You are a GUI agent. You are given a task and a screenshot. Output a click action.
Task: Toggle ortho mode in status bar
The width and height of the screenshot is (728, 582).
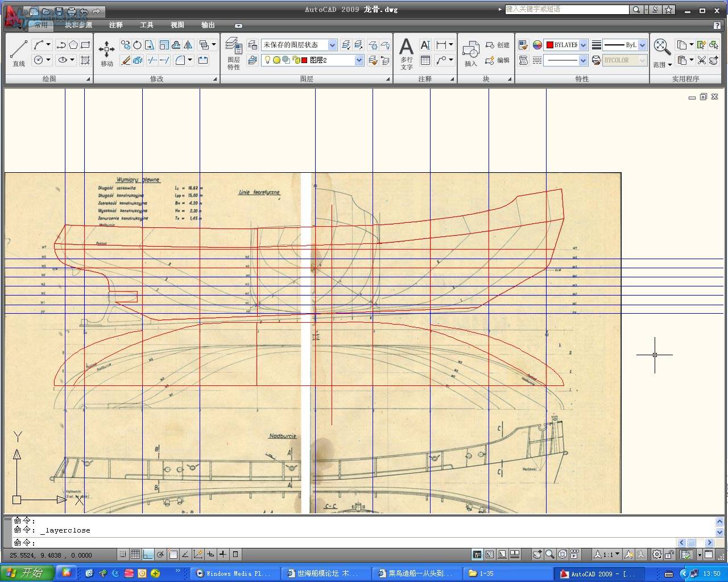[x=147, y=554]
